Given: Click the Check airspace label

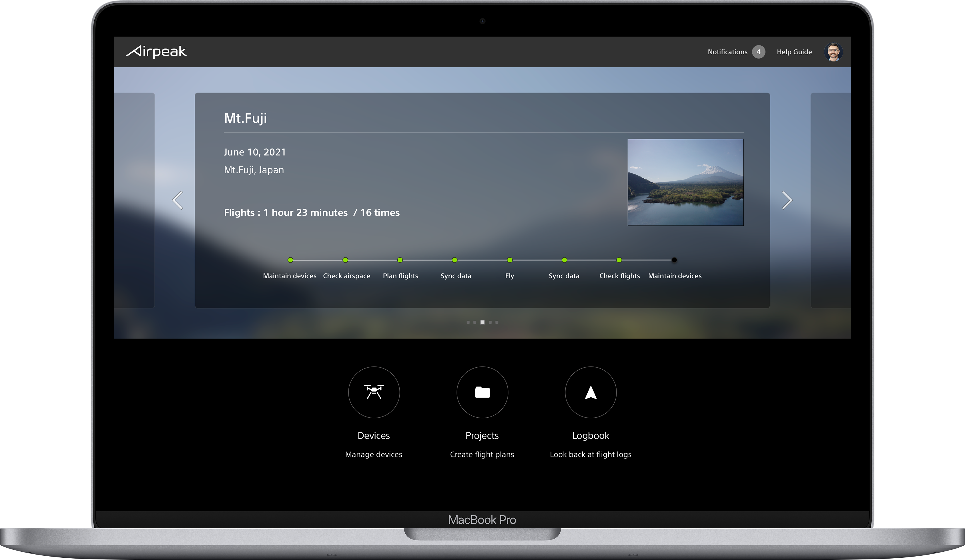Looking at the screenshot, I should (346, 276).
